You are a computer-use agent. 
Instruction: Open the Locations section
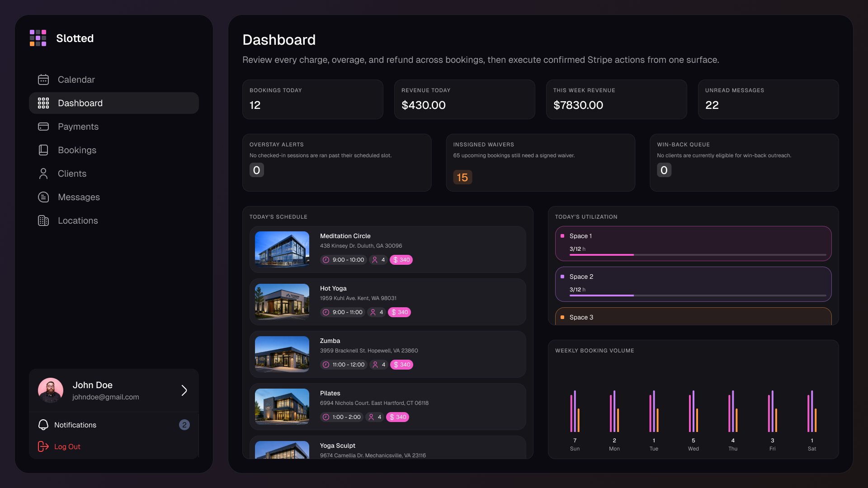pos(114,221)
